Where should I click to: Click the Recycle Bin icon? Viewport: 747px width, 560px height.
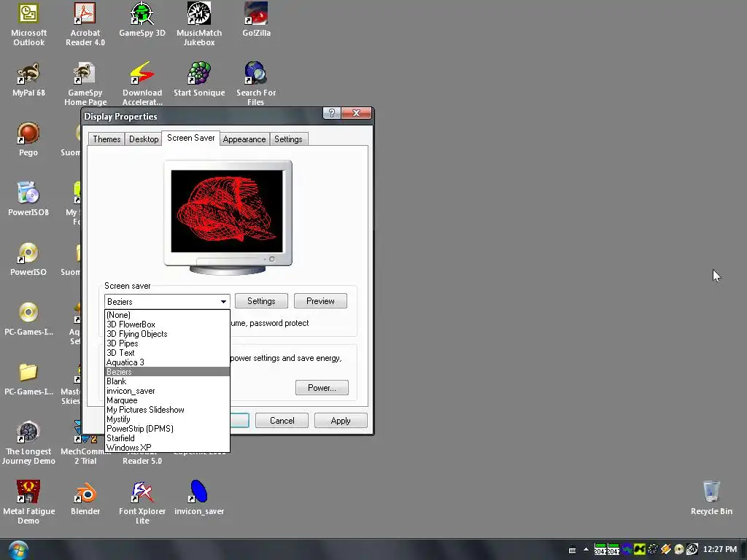[x=711, y=499]
